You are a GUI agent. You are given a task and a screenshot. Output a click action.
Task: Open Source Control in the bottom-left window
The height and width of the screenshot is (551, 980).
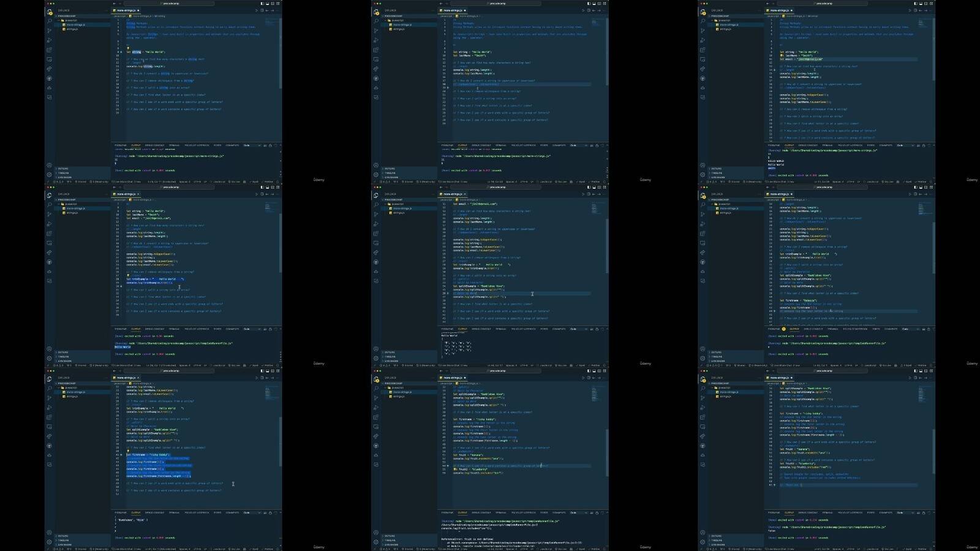[x=50, y=398]
